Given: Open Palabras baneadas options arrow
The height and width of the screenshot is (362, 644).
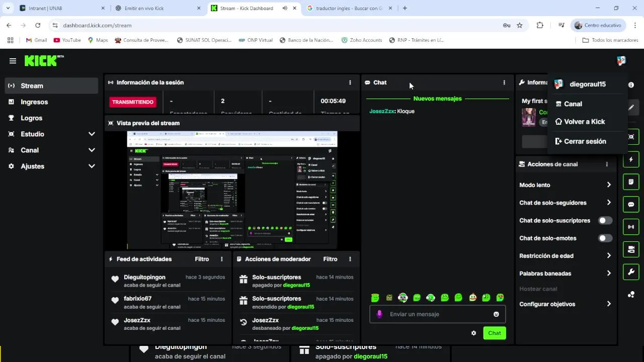Looking at the screenshot, I should [x=609, y=274].
